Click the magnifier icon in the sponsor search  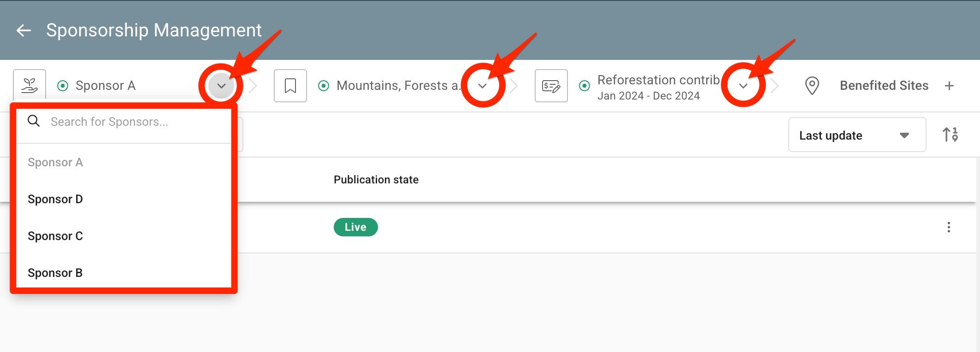(x=34, y=121)
